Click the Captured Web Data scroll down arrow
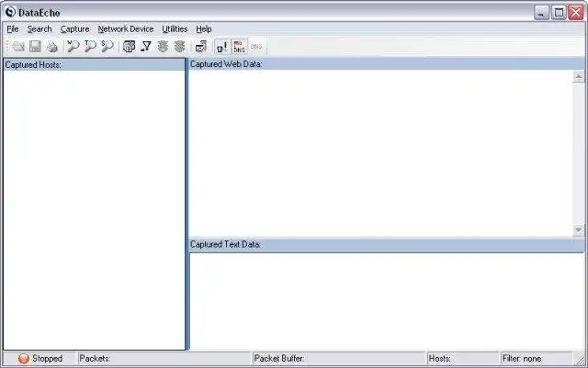 click(579, 230)
